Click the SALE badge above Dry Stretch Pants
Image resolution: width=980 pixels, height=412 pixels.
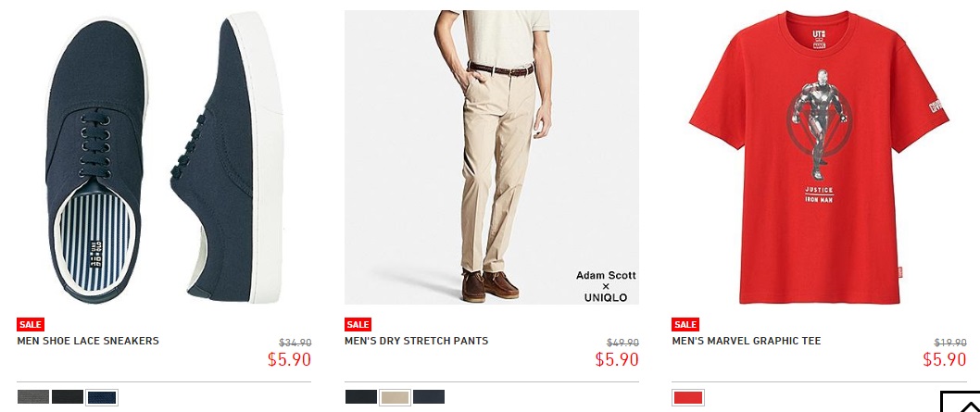(358, 325)
